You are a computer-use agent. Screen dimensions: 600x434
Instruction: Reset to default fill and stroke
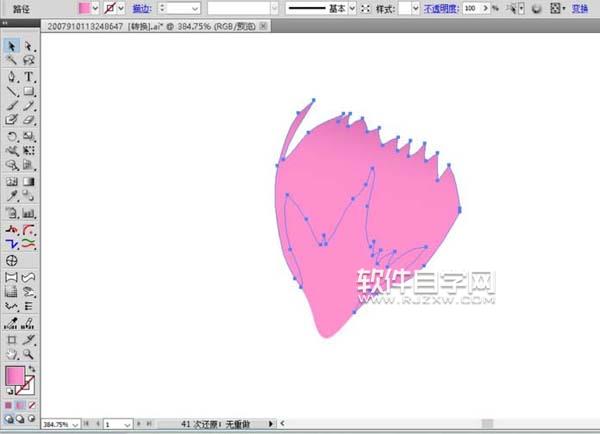point(9,391)
